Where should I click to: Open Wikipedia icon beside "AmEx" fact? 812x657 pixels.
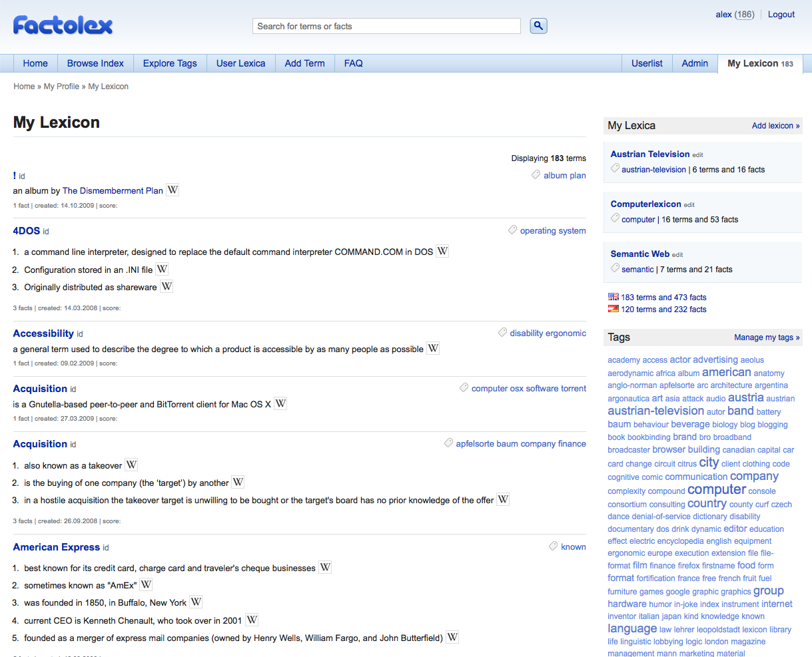pos(146,584)
